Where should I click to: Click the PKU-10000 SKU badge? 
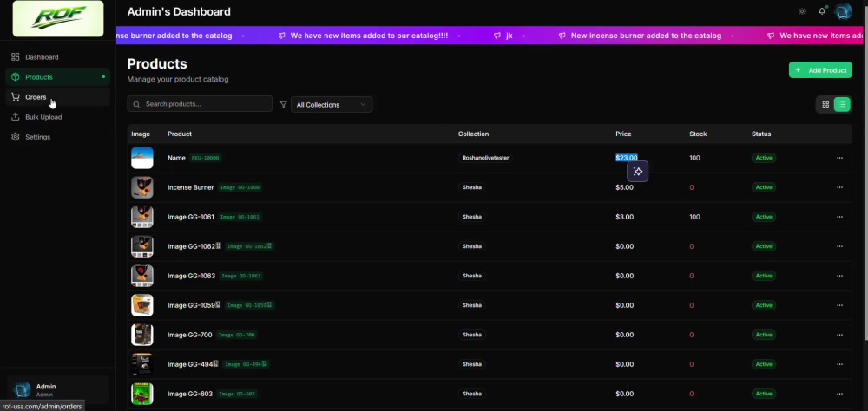pos(206,158)
